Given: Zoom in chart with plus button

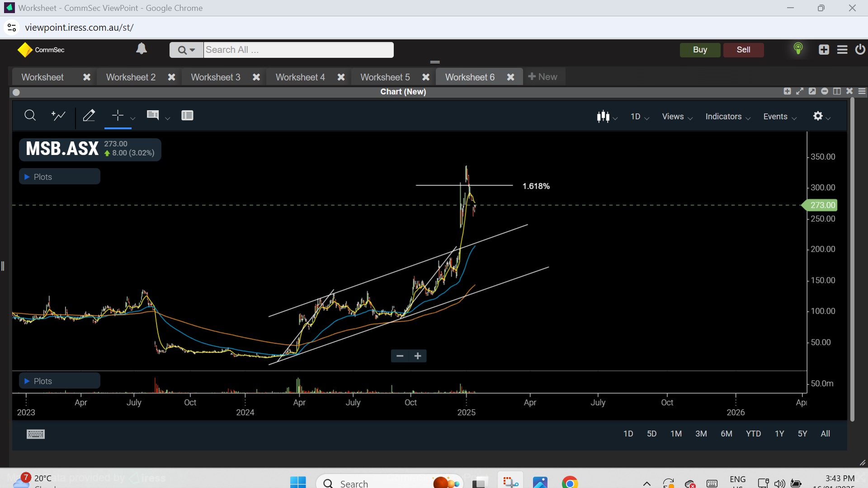Looking at the screenshot, I should (418, 356).
